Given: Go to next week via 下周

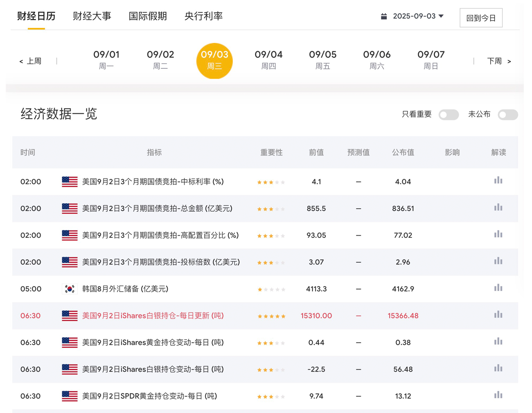Looking at the screenshot, I should coord(498,61).
